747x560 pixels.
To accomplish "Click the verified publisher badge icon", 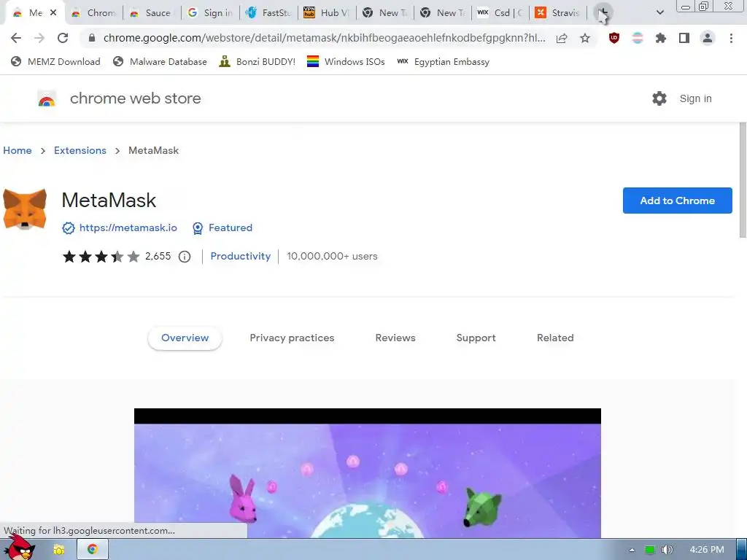I will (68, 228).
